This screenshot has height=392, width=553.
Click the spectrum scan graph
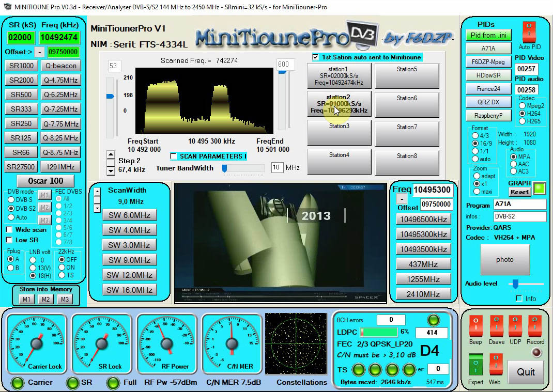[204, 101]
